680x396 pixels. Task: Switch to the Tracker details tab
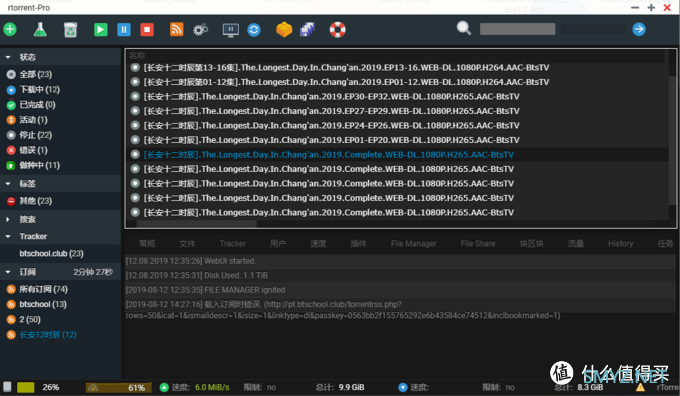coord(232,244)
